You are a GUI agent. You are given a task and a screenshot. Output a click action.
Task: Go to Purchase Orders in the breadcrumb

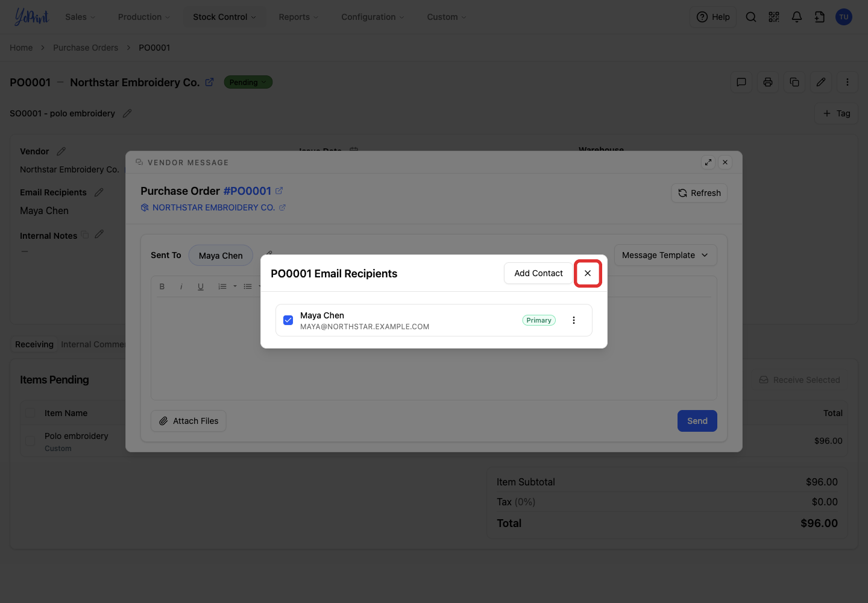[86, 48]
